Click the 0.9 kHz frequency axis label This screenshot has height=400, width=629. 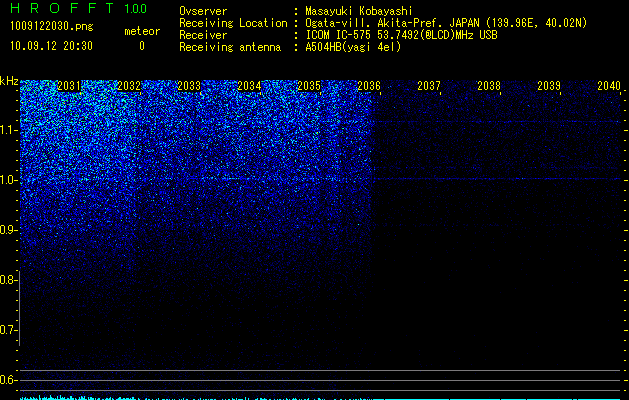[x=7, y=230]
